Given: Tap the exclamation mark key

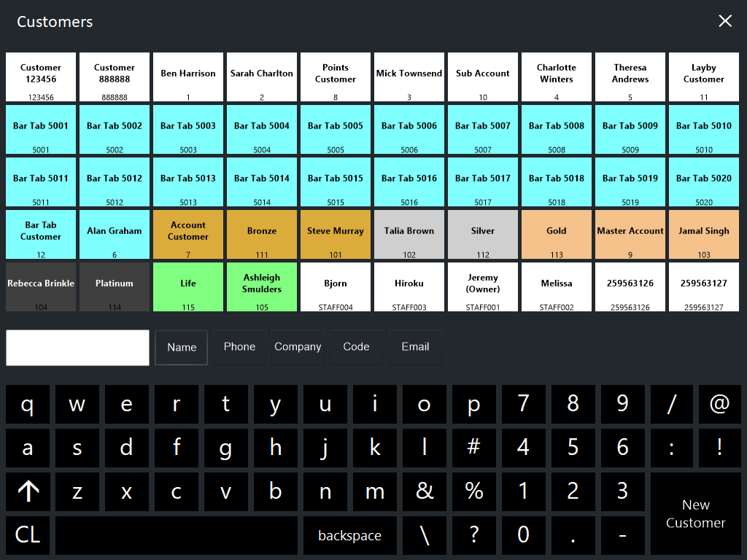Looking at the screenshot, I should pos(719,448).
